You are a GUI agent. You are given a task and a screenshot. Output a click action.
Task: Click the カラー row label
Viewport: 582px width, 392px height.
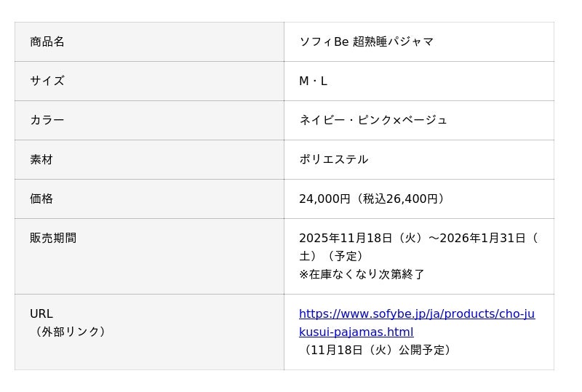pos(47,120)
